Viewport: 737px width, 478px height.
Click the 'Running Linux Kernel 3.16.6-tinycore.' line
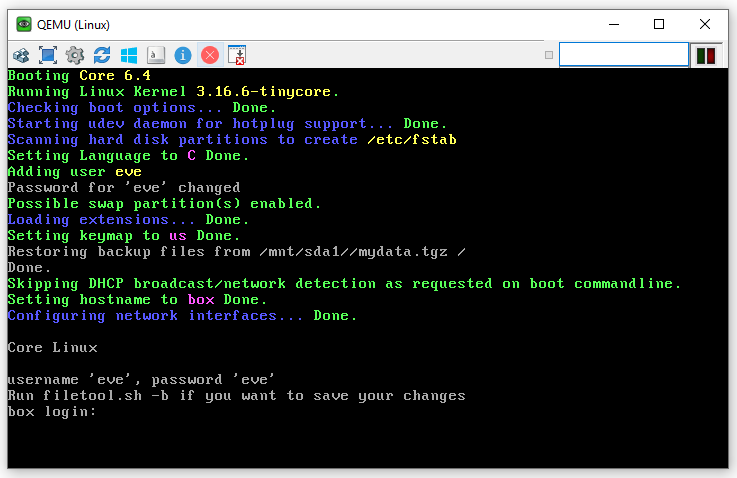[173, 92]
